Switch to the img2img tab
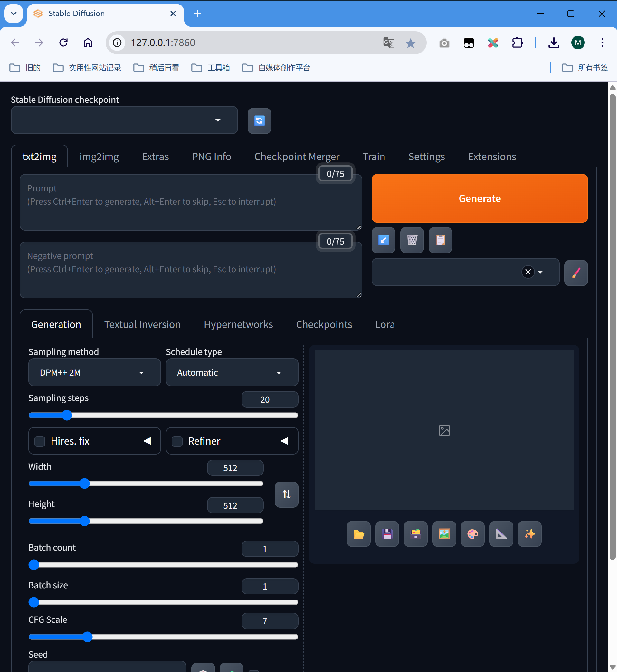This screenshot has height=672, width=617. (x=99, y=156)
